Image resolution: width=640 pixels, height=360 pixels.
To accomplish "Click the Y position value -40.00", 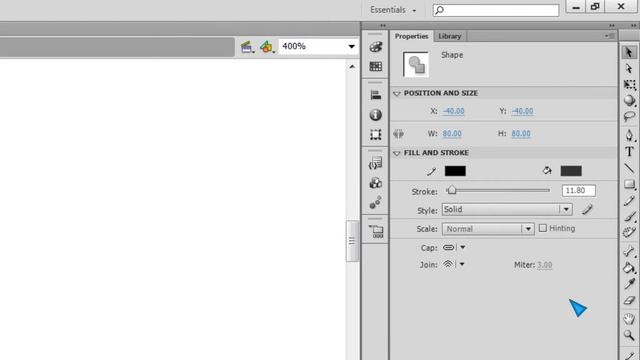I will (x=522, y=111).
